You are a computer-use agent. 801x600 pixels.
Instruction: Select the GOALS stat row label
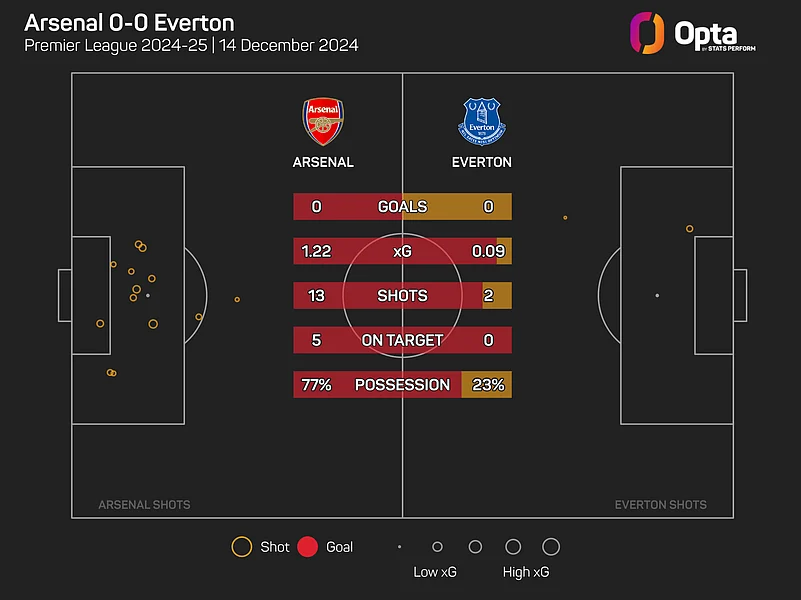tap(402, 207)
